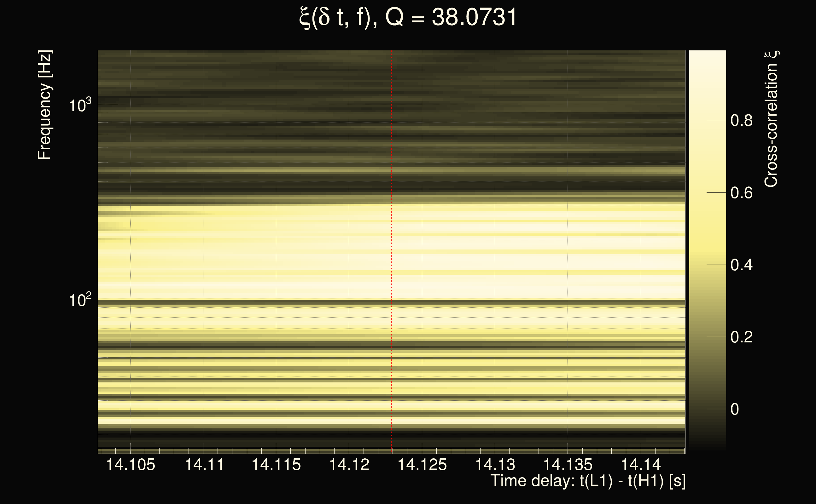Click the 14.115 x-axis tick label

coord(276,465)
